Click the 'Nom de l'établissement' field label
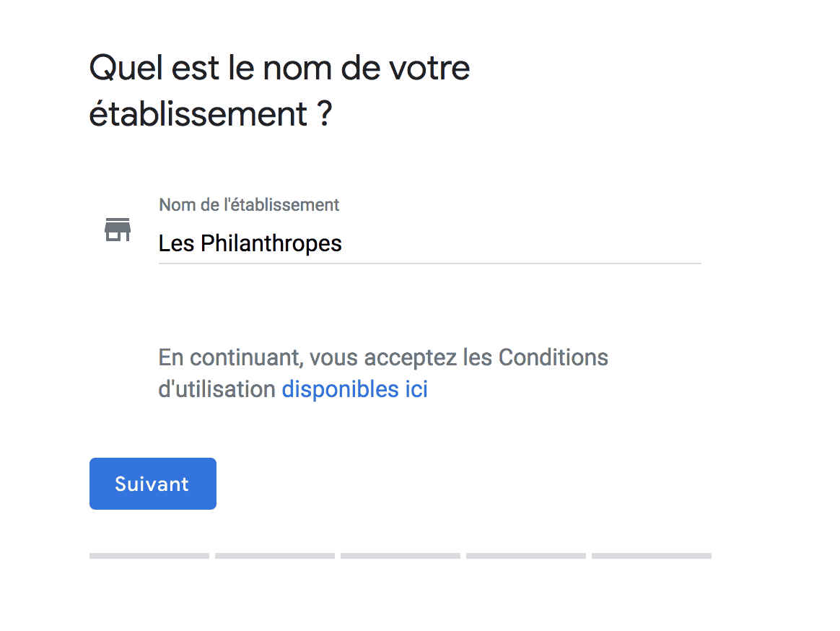 [249, 205]
